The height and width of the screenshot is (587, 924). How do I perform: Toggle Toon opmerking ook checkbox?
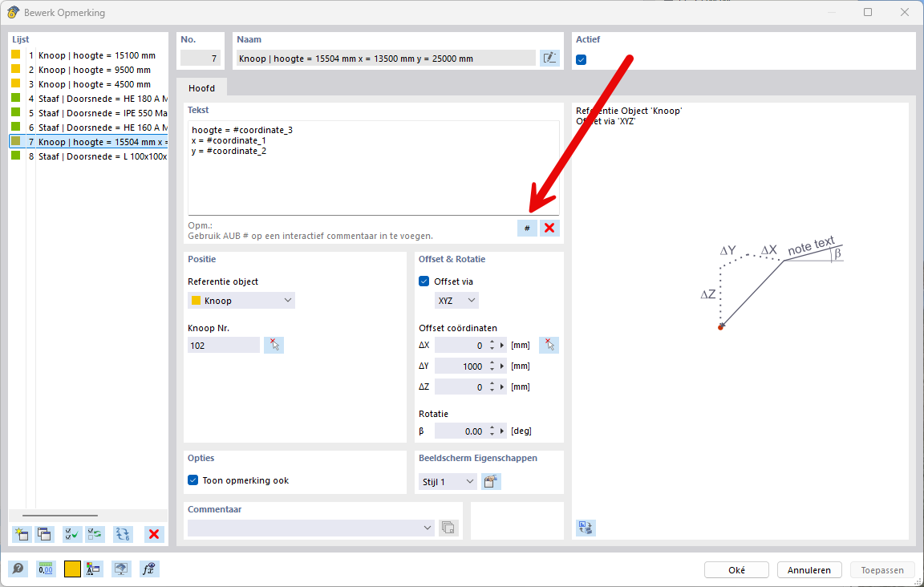pyautogui.click(x=193, y=480)
